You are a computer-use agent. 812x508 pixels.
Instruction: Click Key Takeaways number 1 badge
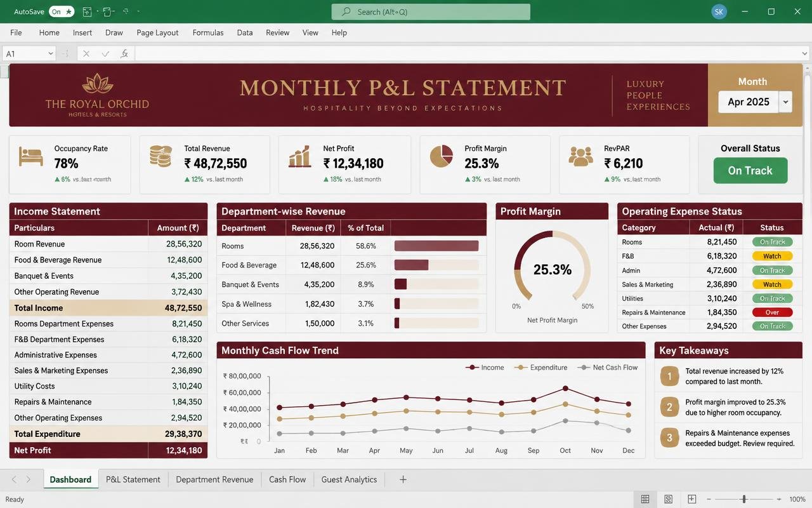(669, 376)
